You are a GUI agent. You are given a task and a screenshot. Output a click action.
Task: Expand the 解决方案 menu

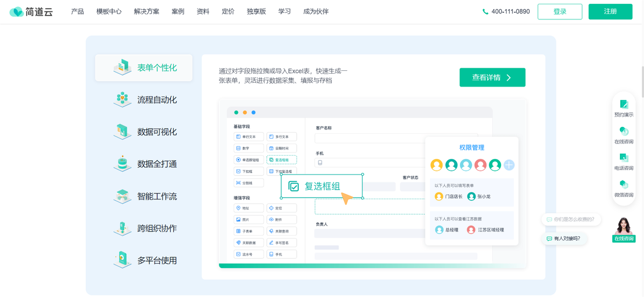coord(147,11)
